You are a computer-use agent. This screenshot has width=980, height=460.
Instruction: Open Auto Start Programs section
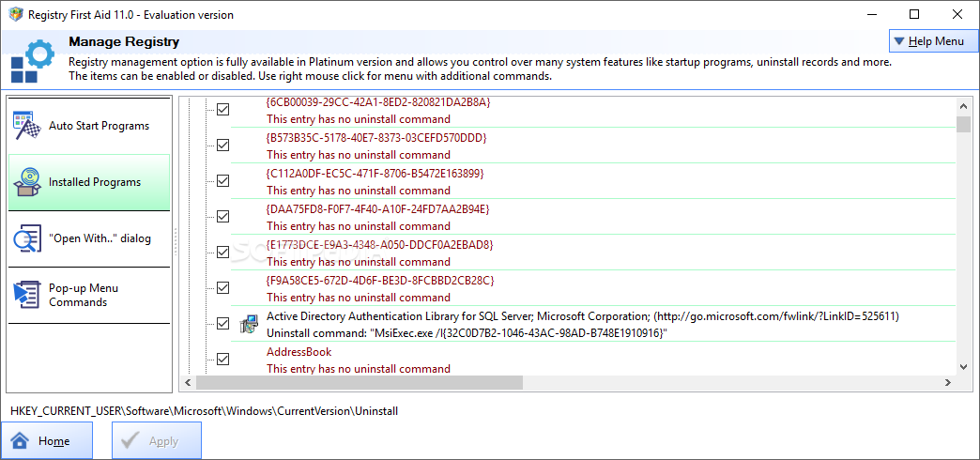click(89, 126)
